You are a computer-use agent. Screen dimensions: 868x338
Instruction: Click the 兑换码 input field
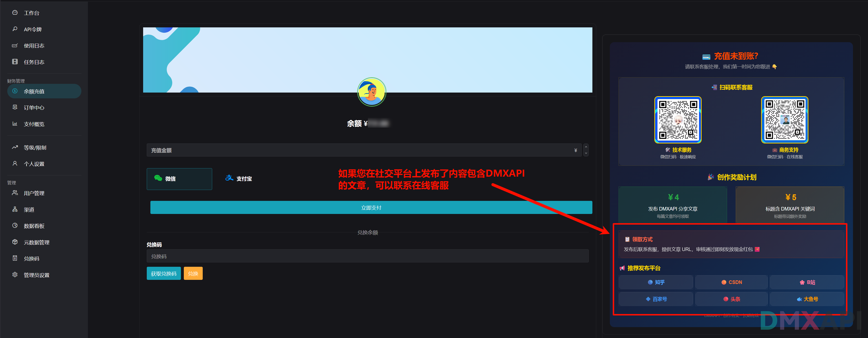(367, 256)
